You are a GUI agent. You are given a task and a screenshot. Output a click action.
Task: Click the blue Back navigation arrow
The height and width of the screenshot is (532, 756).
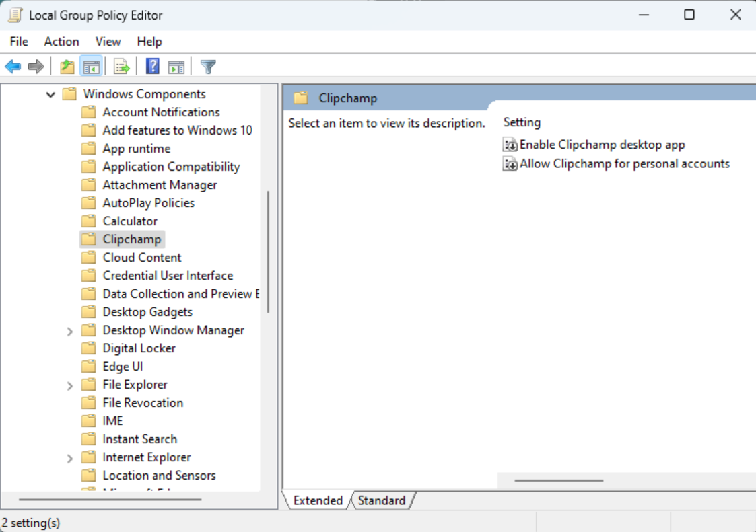[12, 66]
